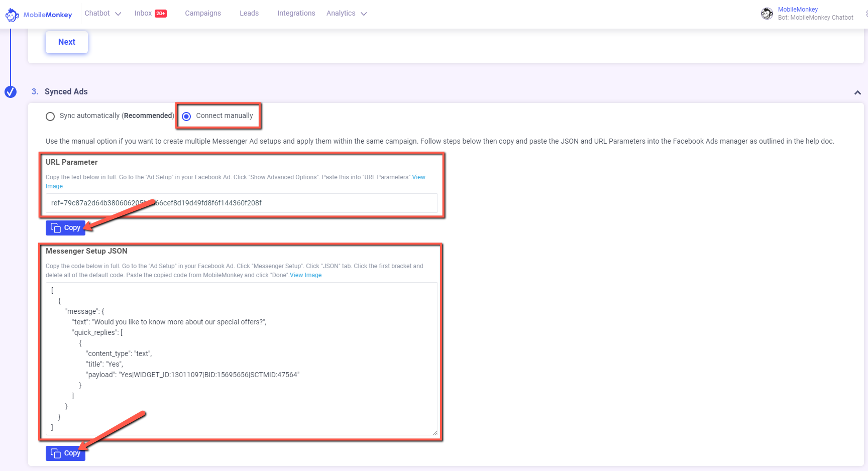Viewport: 868px width, 471px height.
Task: Click the bot avatar image in top right
Action: [x=767, y=14]
